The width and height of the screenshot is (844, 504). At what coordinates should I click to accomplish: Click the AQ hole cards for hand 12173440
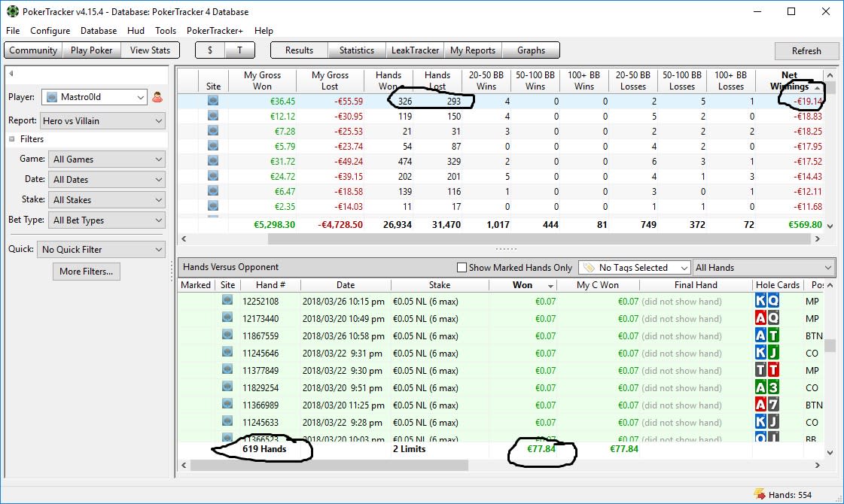[x=767, y=318]
